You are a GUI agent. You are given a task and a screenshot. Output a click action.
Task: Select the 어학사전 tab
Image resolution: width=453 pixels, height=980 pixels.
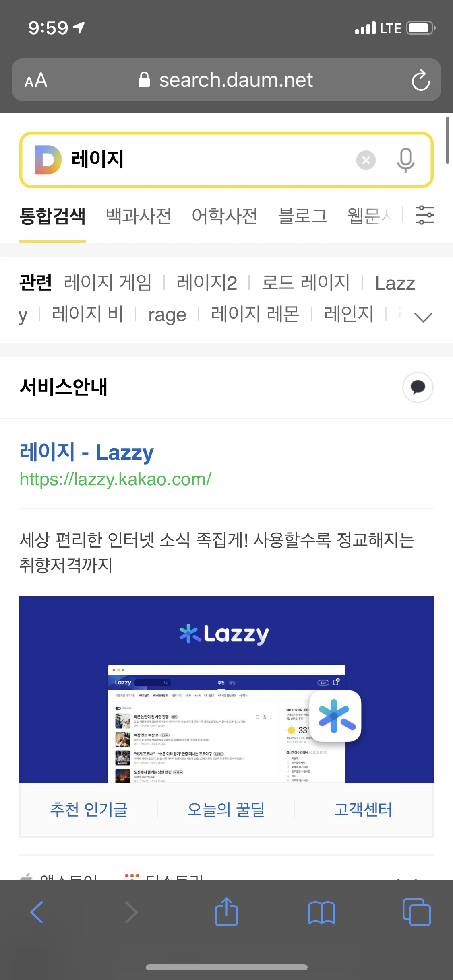point(225,216)
